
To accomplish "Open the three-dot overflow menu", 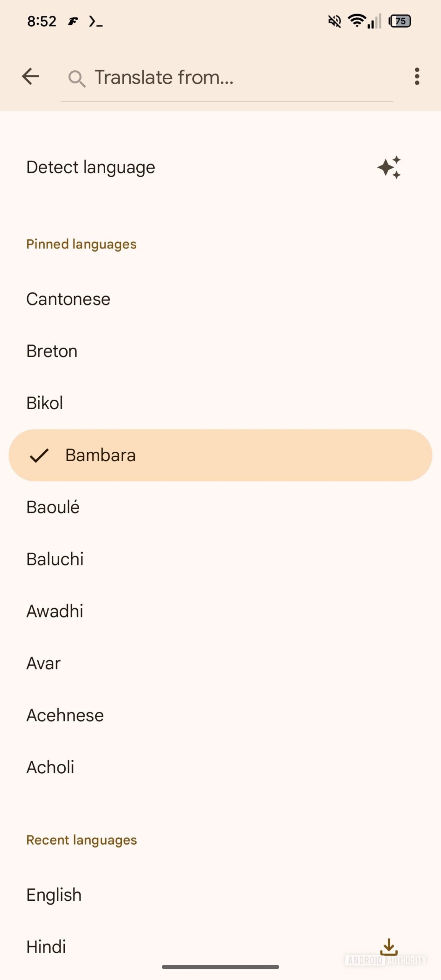I will coord(417,77).
